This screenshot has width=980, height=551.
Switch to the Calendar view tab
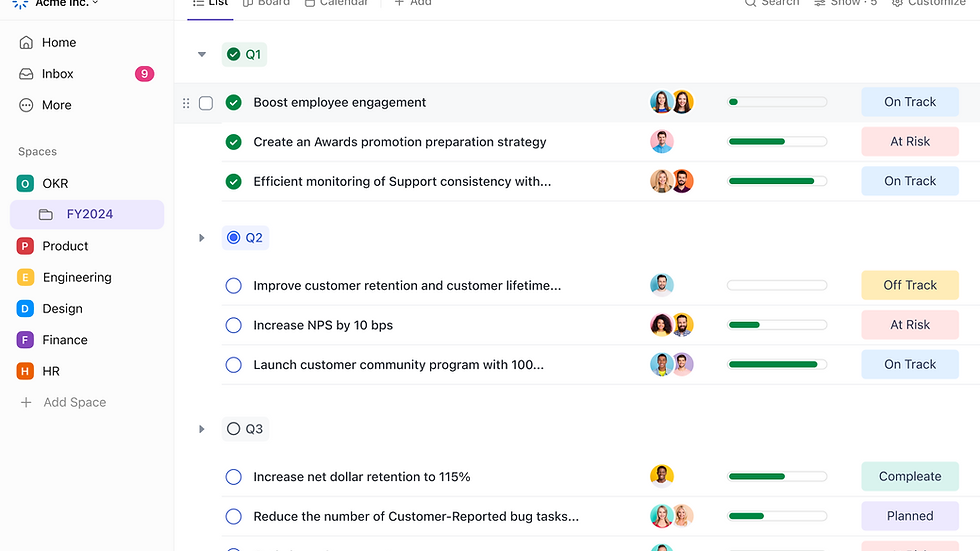(336, 3)
